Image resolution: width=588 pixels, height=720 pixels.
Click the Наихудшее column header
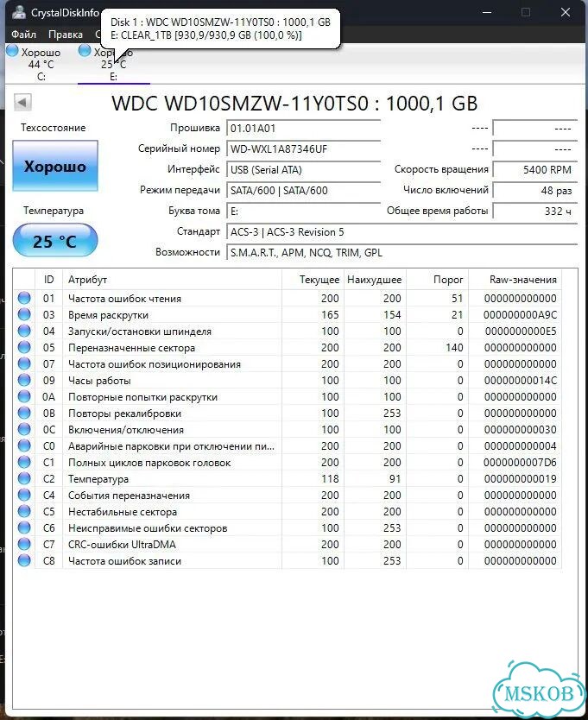coord(375,279)
